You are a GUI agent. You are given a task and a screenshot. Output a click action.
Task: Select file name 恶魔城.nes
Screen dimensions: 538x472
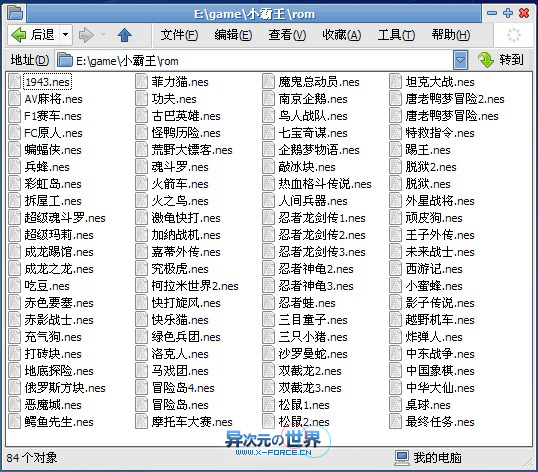click(x=53, y=405)
